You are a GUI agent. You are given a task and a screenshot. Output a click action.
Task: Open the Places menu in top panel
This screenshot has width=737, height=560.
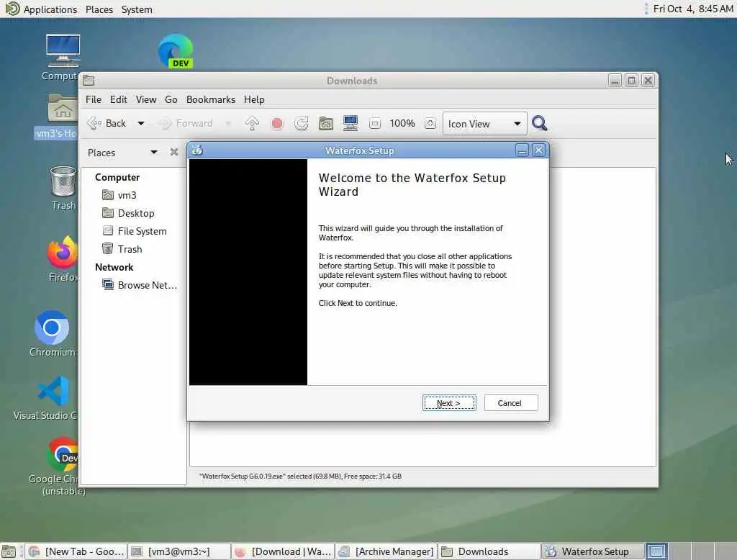point(99,9)
